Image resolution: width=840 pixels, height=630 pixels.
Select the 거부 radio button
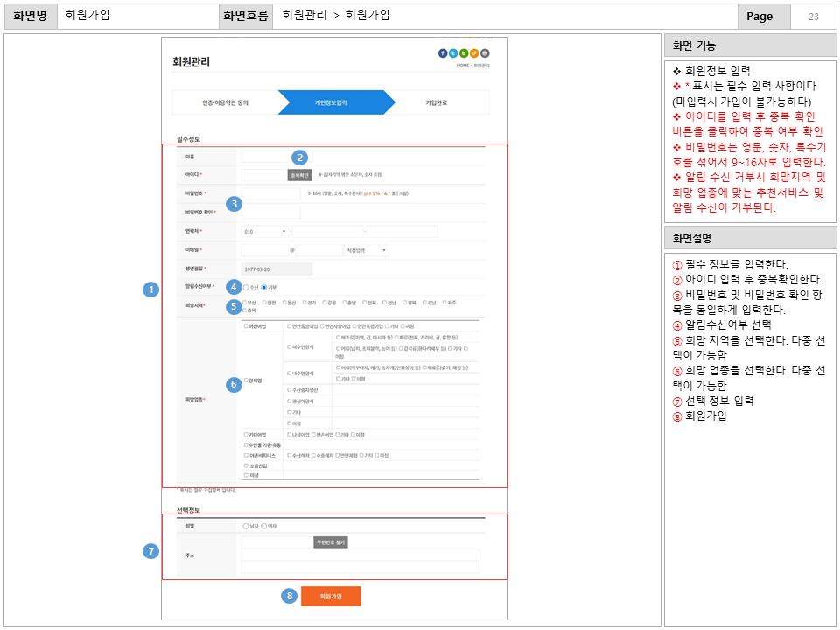click(264, 287)
